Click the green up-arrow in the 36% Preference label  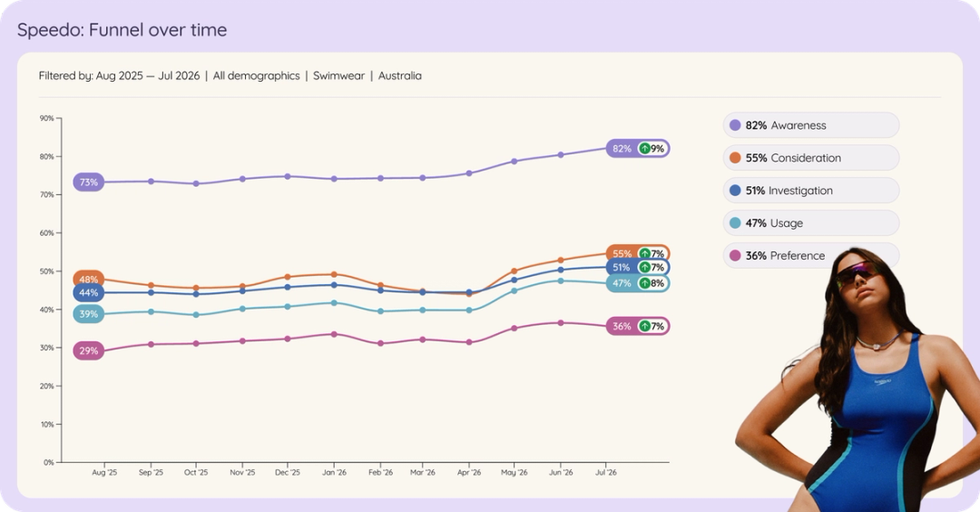coord(644,326)
